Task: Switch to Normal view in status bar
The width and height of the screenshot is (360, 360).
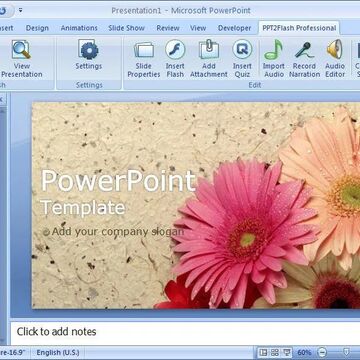Action: (x=263, y=352)
